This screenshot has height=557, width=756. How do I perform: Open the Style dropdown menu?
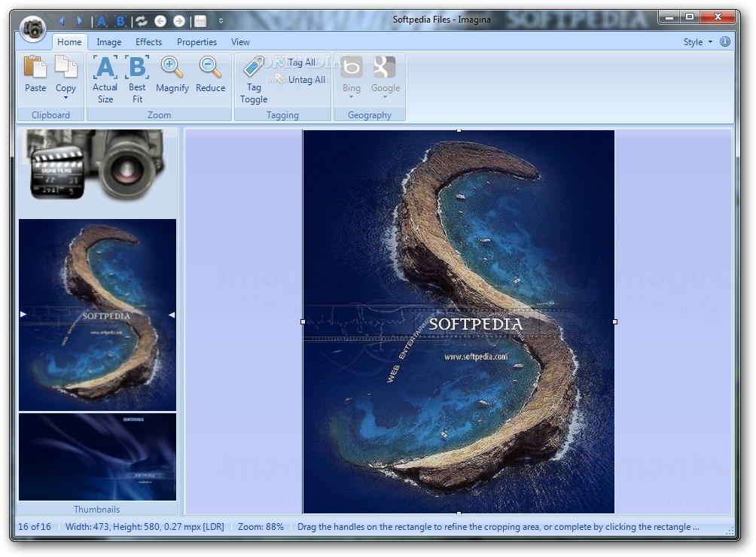pos(698,42)
